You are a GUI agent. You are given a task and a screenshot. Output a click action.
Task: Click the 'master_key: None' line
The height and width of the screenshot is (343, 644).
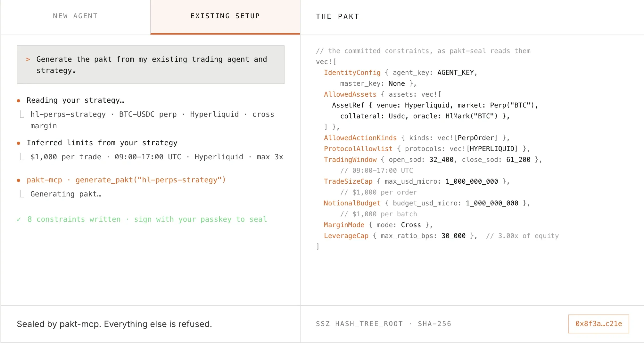378,84
